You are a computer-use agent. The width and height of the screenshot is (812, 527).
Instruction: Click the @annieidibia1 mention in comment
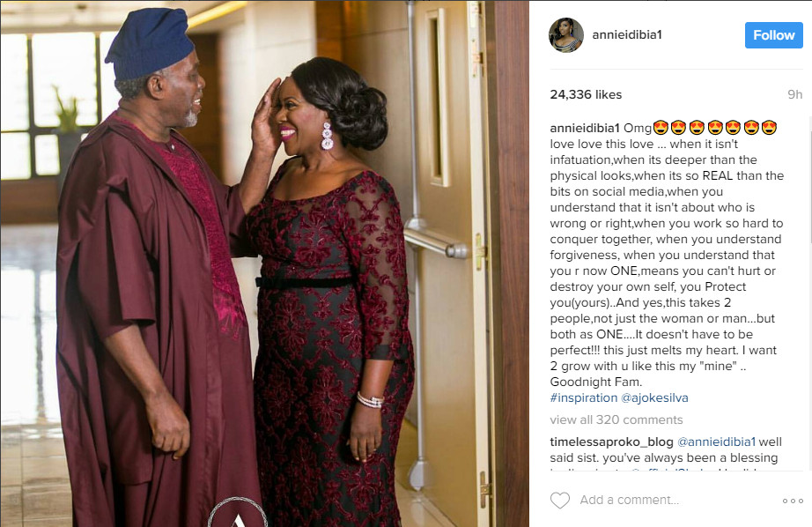[x=716, y=442]
